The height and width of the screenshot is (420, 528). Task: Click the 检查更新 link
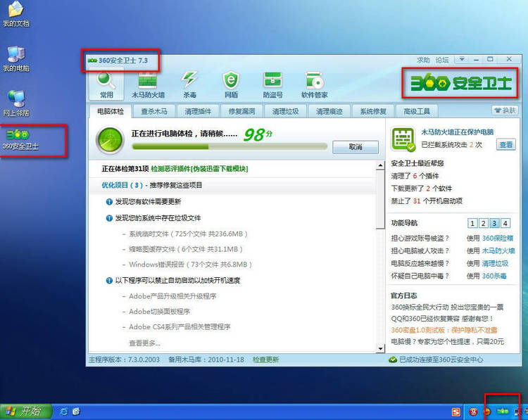pos(265,359)
